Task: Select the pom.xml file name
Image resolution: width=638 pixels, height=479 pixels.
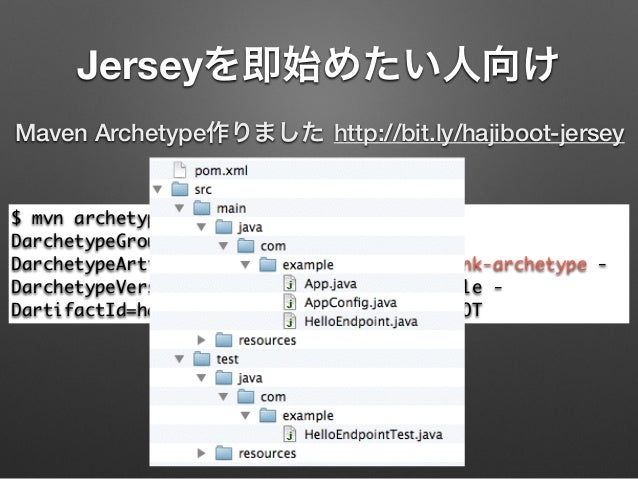Action: (221, 171)
